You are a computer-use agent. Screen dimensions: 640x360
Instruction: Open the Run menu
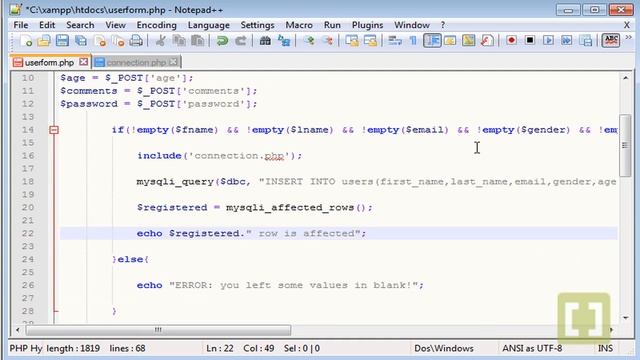pyautogui.click(x=332, y=25)
